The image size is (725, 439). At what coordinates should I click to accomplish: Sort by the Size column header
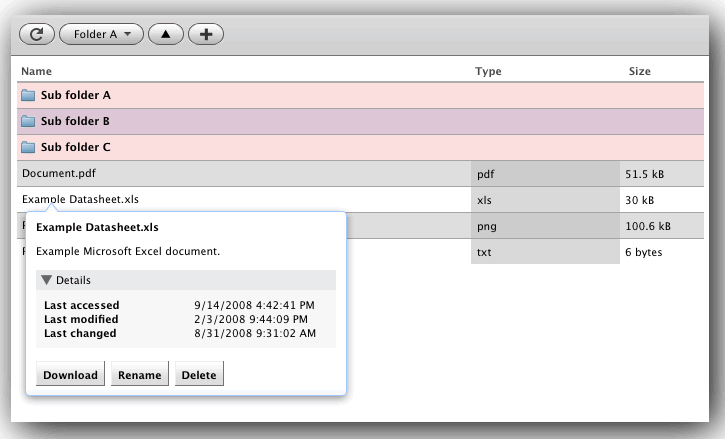[639, 71]
